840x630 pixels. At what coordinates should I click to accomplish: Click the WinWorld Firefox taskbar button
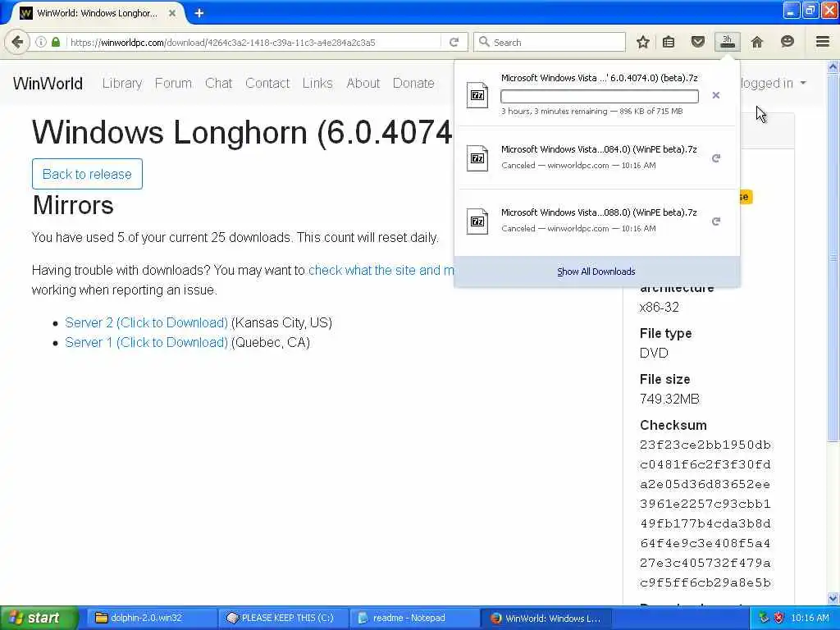point(546,618)
